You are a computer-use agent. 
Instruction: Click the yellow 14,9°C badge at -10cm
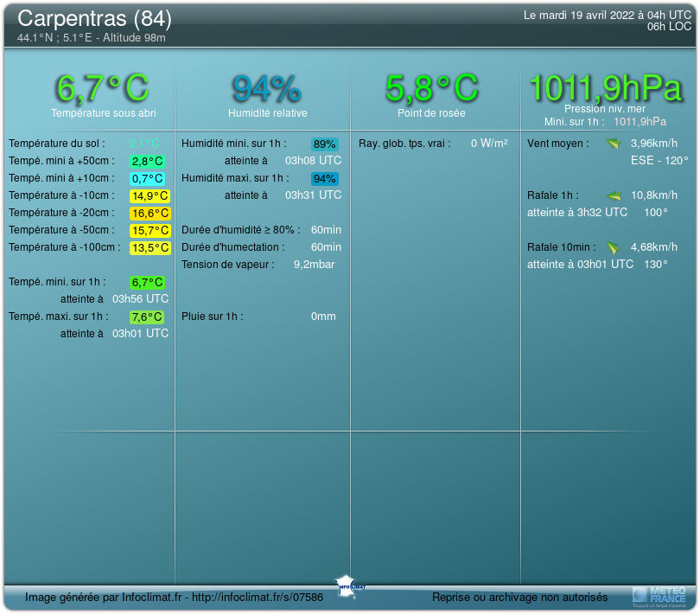150,195
